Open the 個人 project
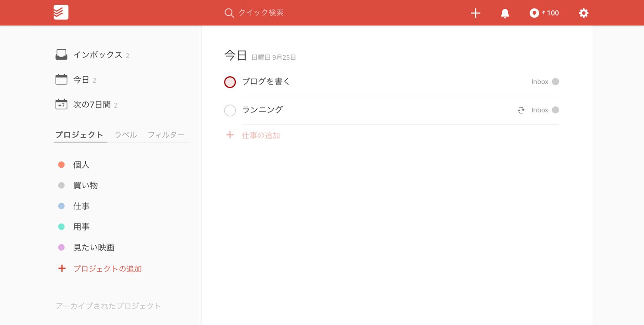The height and width of the screenshot is (325, 644). click(x=81, y=165)
